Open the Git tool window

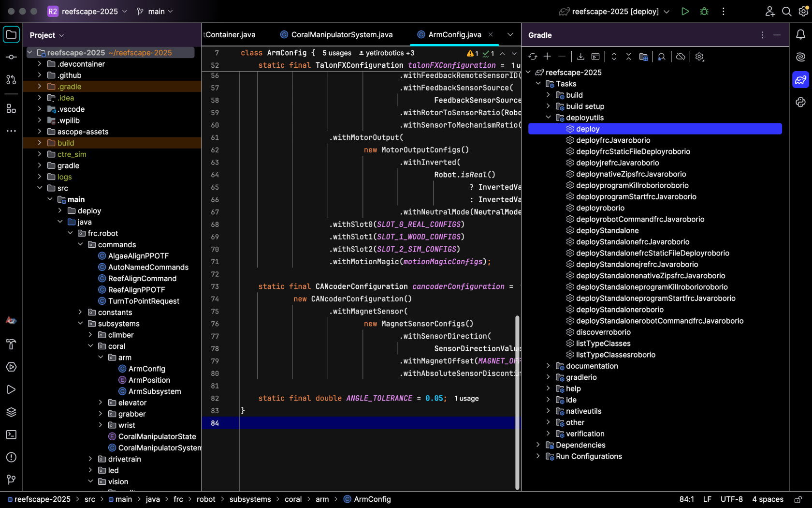point(11,479)
